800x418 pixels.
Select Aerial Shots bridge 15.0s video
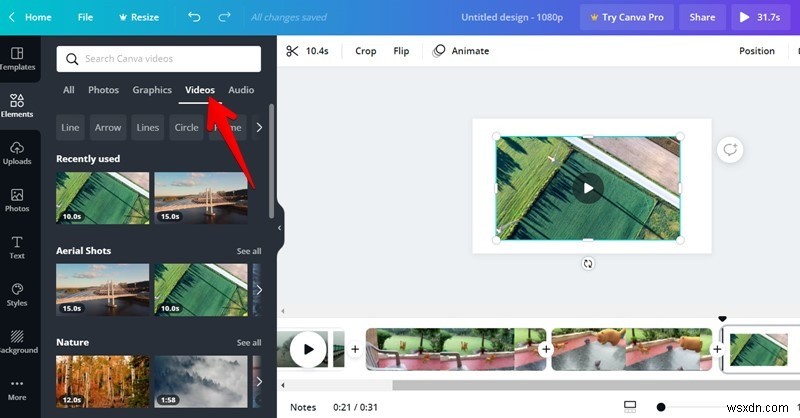point(103,289)
